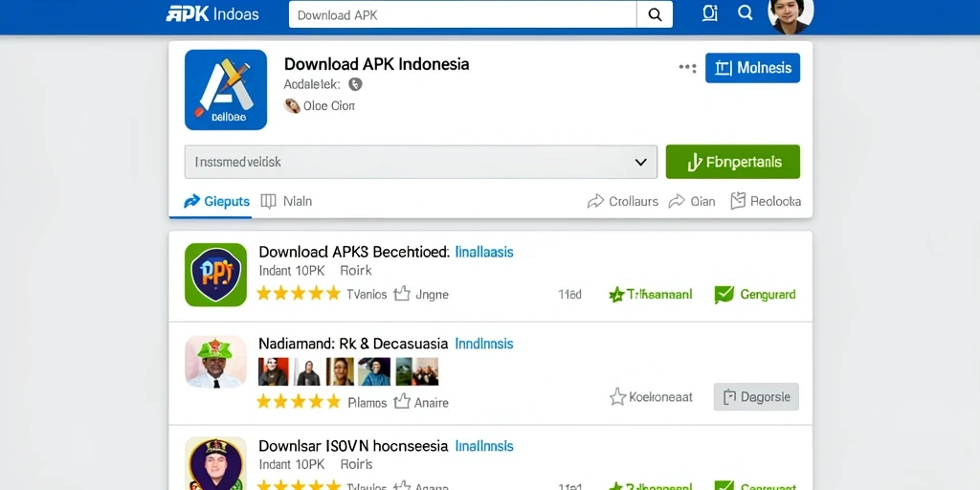The height and width of the screenshot is (490, 980).
Task: Expand the Instsmedveldisk dropdown
Action: coord(421,162)
